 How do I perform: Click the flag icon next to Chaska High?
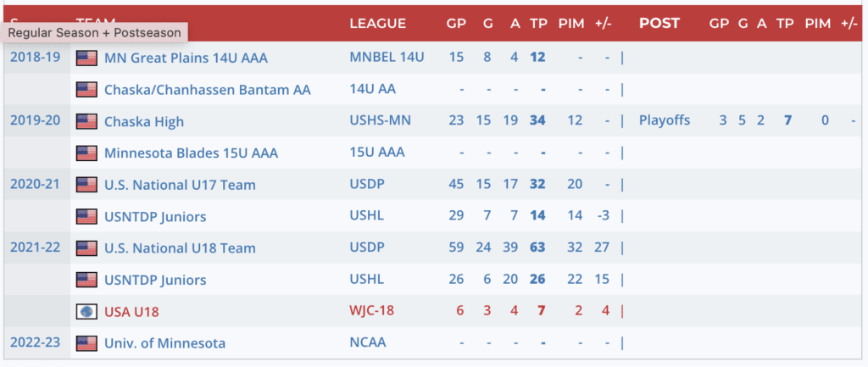[86, 121]
